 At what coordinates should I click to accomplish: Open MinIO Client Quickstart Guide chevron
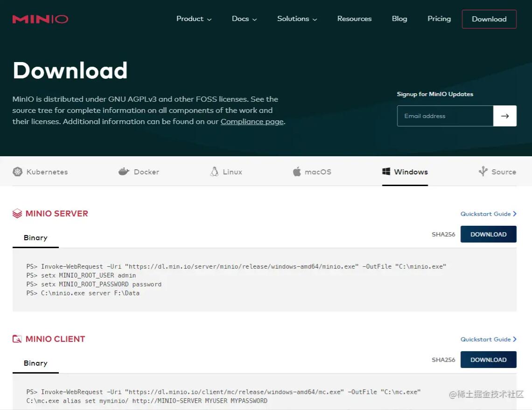(515, 339)
